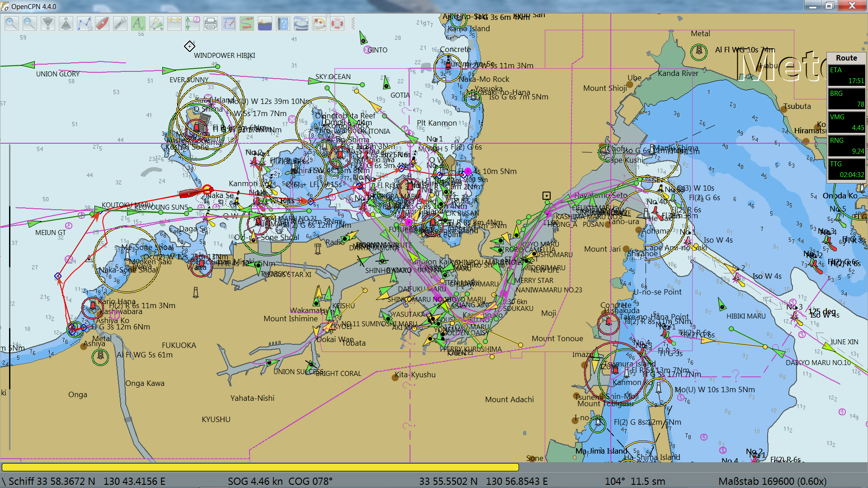
Task: Open the Options wrench tool
Action: (120, 23)
